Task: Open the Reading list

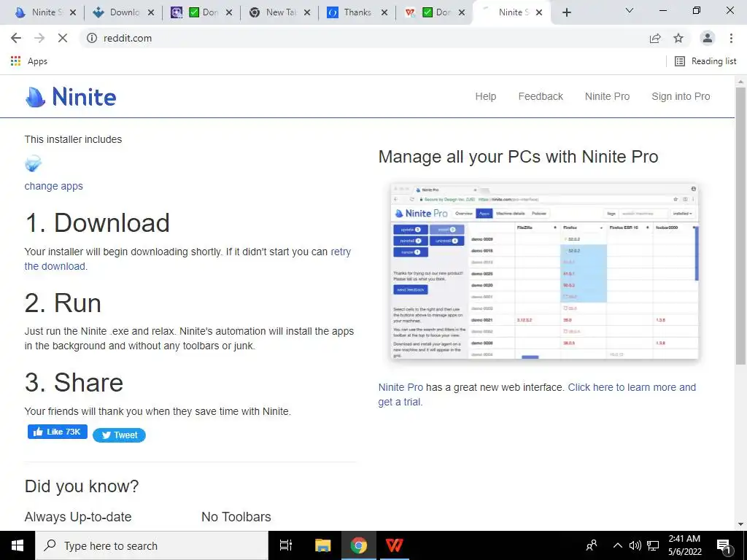Action: (x=705, y=61)
